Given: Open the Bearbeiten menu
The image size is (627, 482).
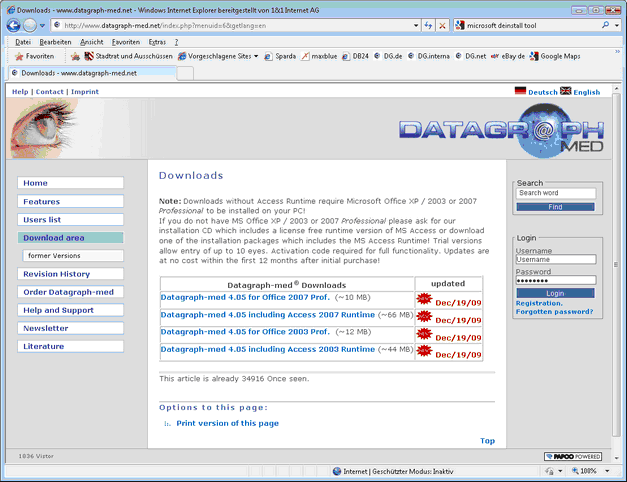Looking at the screenshot, I should 55,42.
